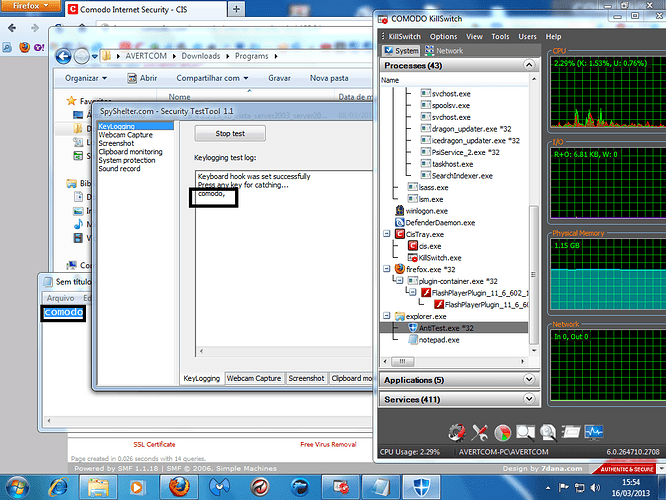Image resolution: width=666 pixels, height=500 pixels.
Task: Click the Yahoo bookmark icon in Firefox
Action: [39, 47]
